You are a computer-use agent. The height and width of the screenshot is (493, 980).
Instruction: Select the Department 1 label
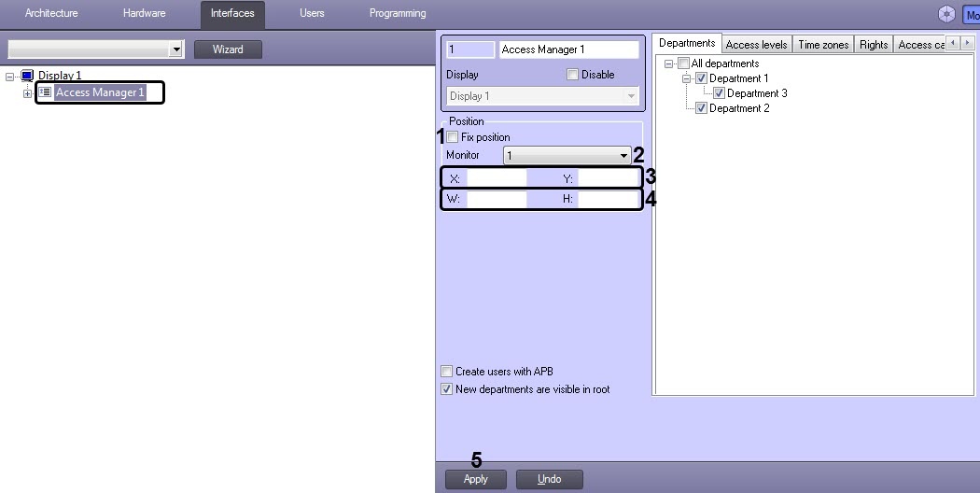[x=739, y=78]
